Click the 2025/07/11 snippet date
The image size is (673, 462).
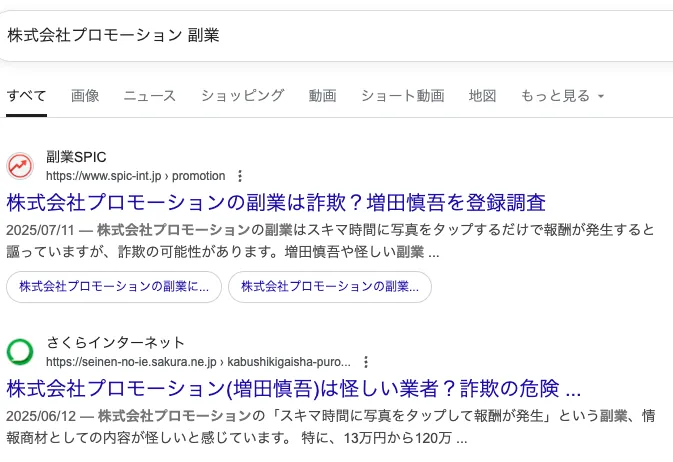40,230
